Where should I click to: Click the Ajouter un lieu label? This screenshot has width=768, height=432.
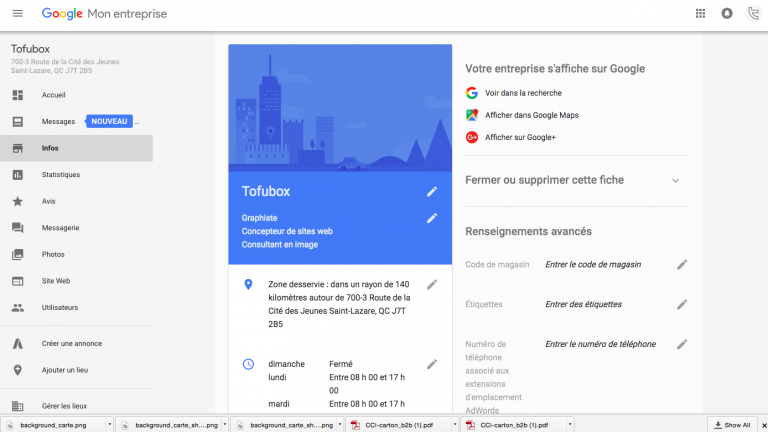65,370
